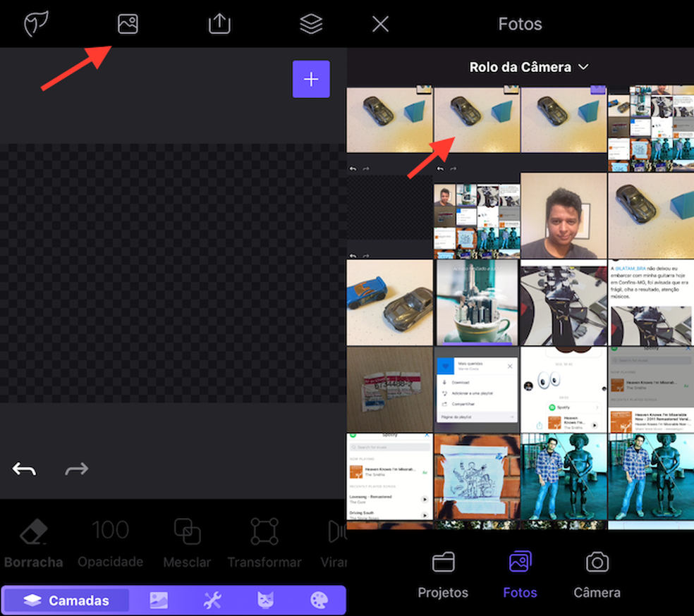
Task: Pick the Mais queridas playlist menu screenshot
Action: click(477, 390)
